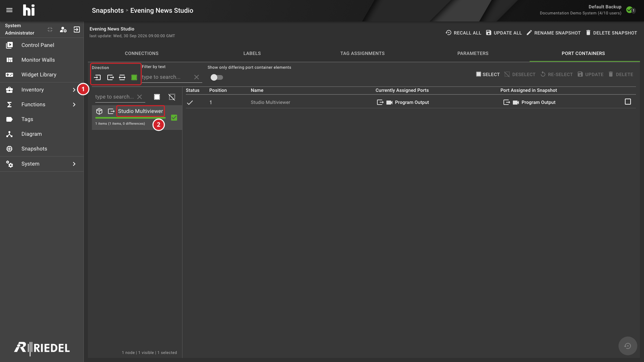Check the Program Output row checkbox
The width and height of the screenshot is (644, 362).
pyautogui.click(x=628, y=102)
